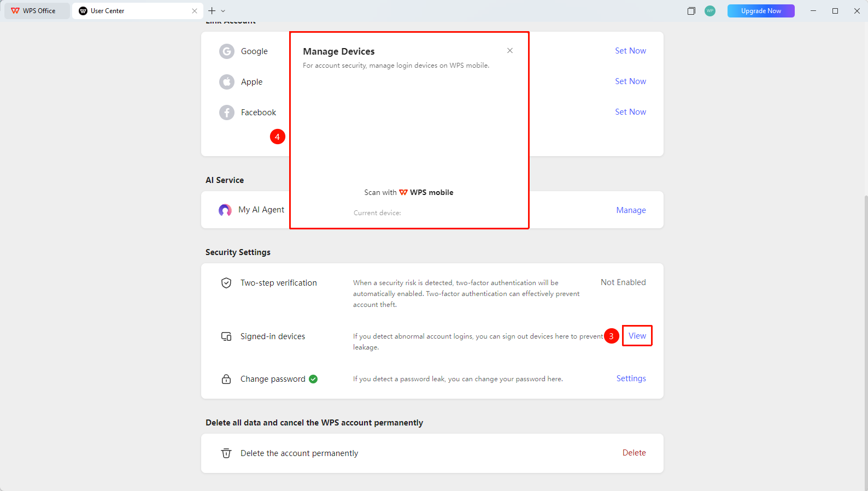
Task: Click View for Signed-in devices
Action: [x=637, y=336]
